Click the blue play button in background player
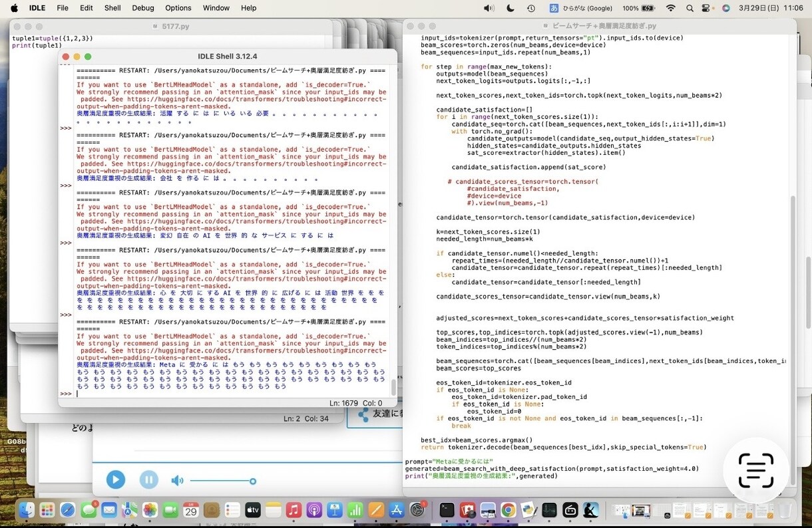812x528 pixels. (116, 479)
